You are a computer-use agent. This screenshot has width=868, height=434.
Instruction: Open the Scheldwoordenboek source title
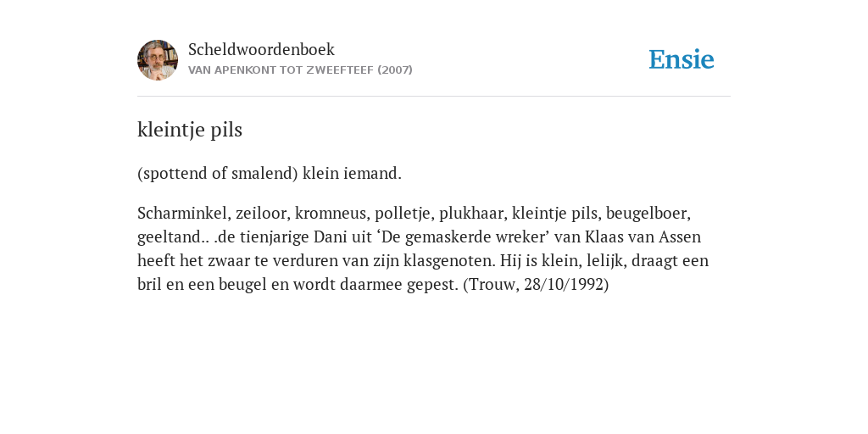point(261,49)
